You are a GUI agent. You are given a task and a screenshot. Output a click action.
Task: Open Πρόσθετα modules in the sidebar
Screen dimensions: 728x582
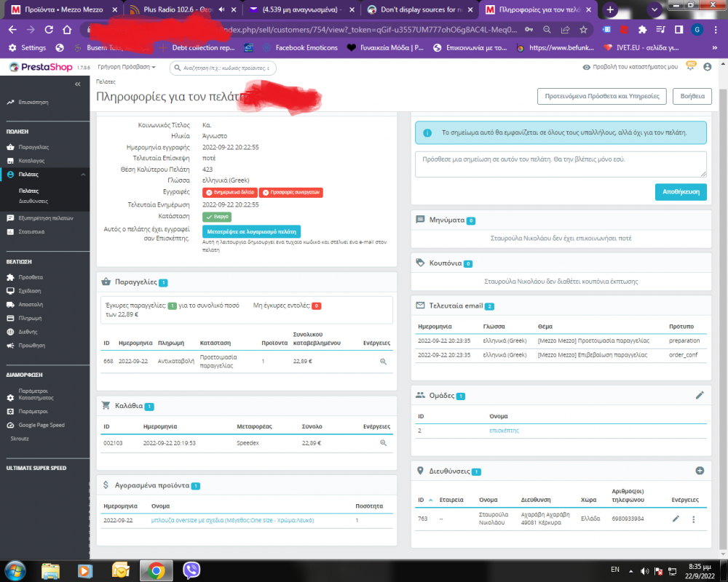(x=31, y=277)
